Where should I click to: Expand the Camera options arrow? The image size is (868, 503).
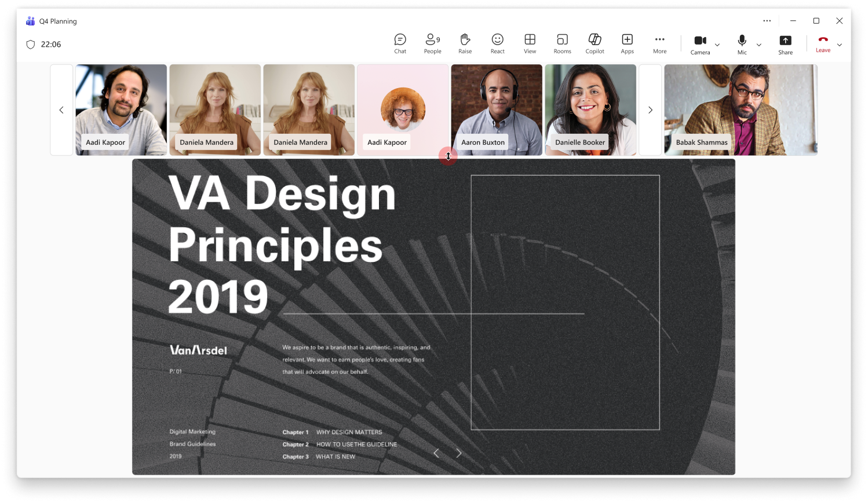coord(717,45)
